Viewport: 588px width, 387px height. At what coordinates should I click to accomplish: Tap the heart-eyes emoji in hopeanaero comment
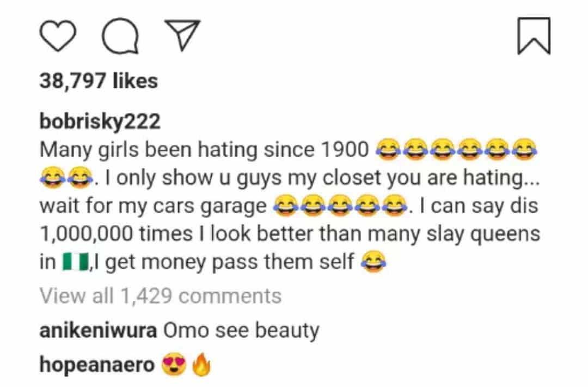pyautogui.click(x=174, y=364)
